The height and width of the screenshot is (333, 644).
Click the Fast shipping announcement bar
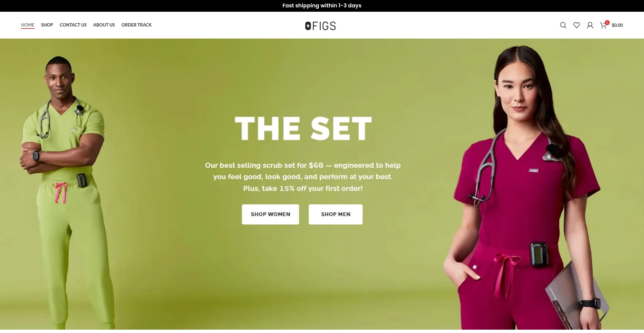pyautogui.click(x=322, y=6)
